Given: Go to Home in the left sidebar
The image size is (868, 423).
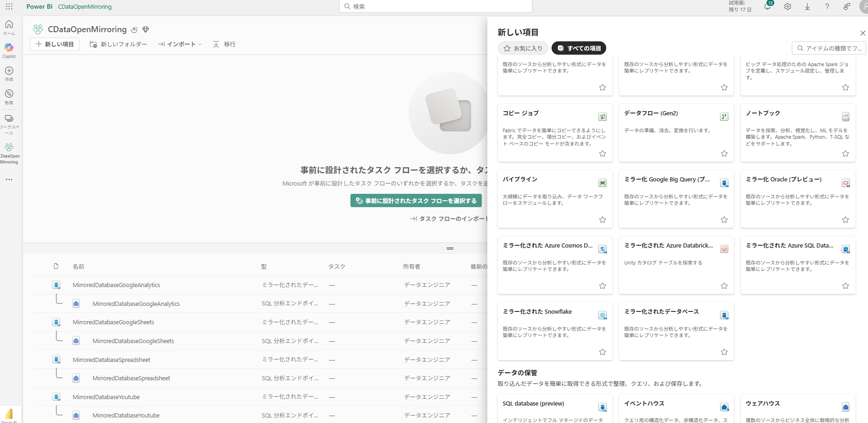Looking at the screenshot, I should pos(9,27).
